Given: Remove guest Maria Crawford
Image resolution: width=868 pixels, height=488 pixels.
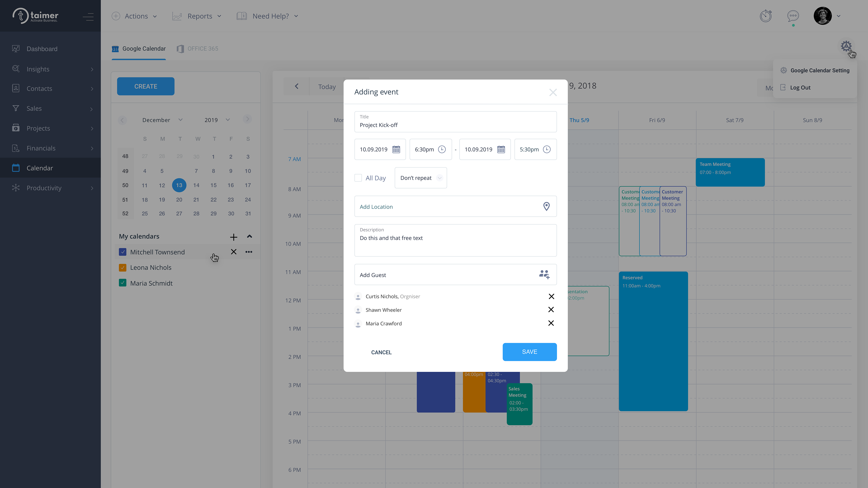Looking at the screenshot, I should click(551, 323).
